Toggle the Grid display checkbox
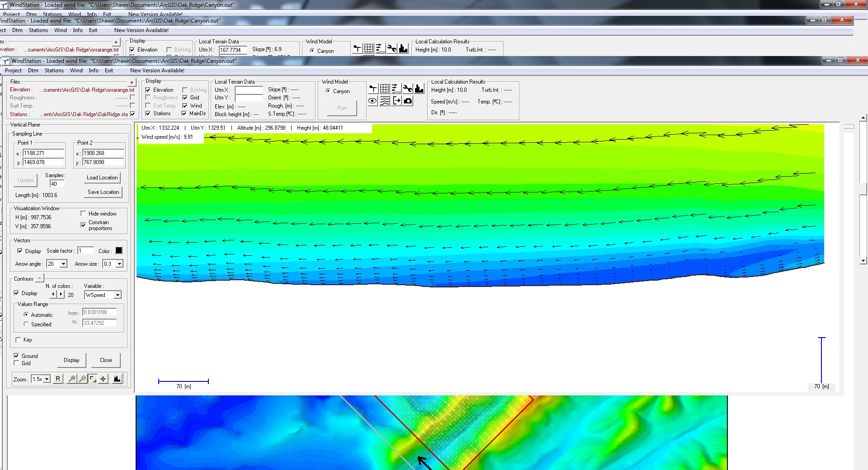This screenshot has width=868, height=470. click(x=185, y=98)
